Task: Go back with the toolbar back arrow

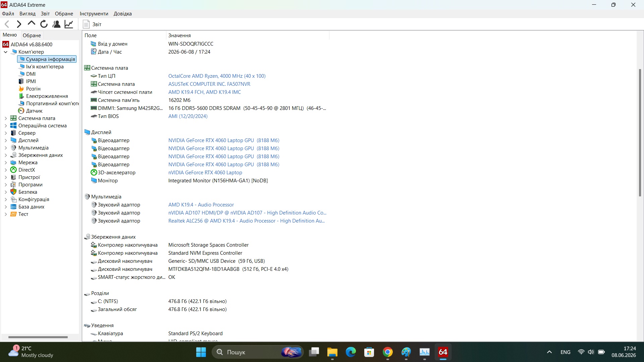Action: pyautogui.click(x=7, y=24)
